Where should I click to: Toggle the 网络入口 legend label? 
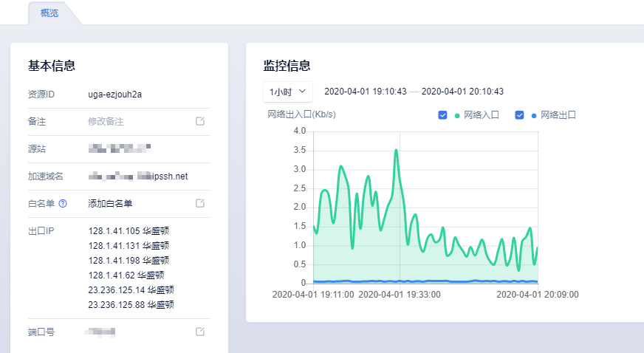pos(482,115)
